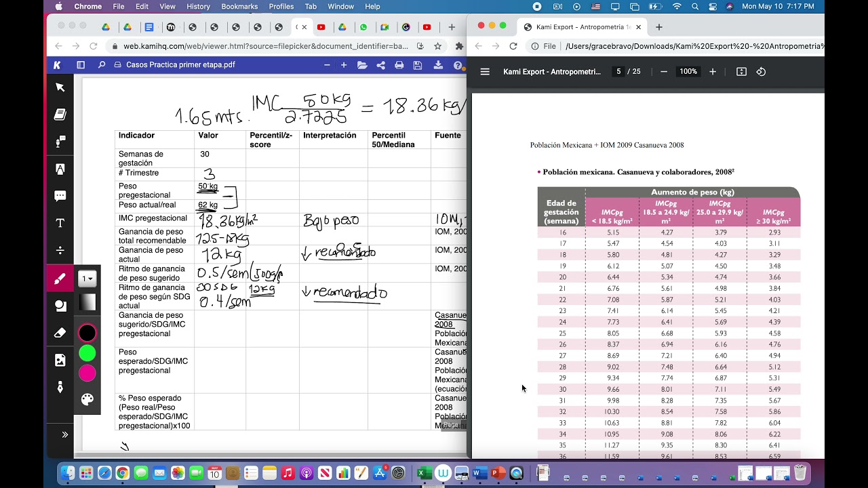Select the Kami drawing brush tool
The height and width of the screenshot is (488, 868).
coord(60,279)
